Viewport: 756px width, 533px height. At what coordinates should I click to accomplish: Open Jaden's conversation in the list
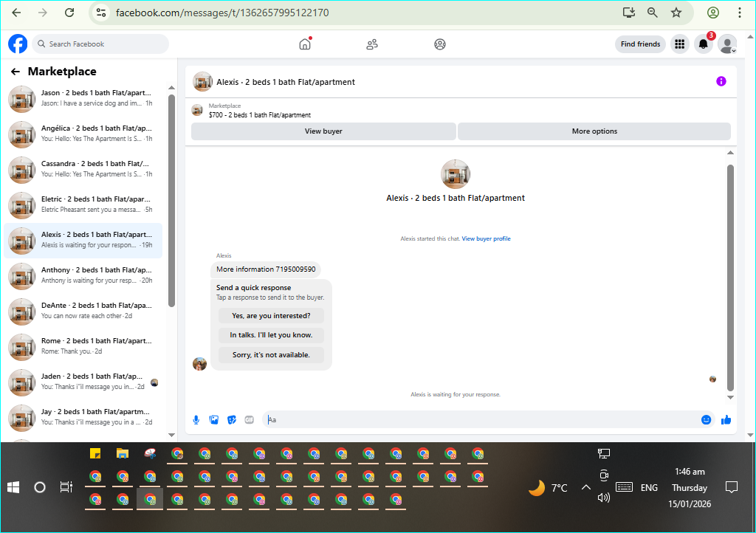[x=83, y=382]
